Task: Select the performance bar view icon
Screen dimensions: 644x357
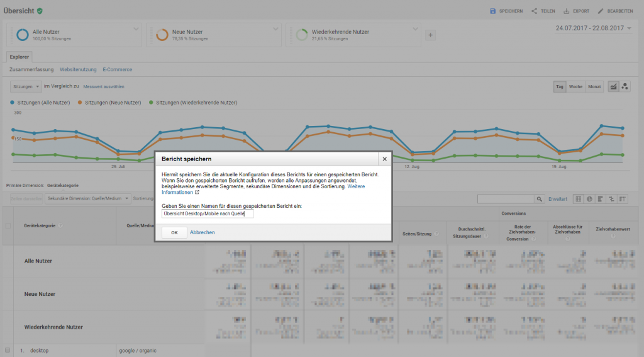Action: (601, 199)
